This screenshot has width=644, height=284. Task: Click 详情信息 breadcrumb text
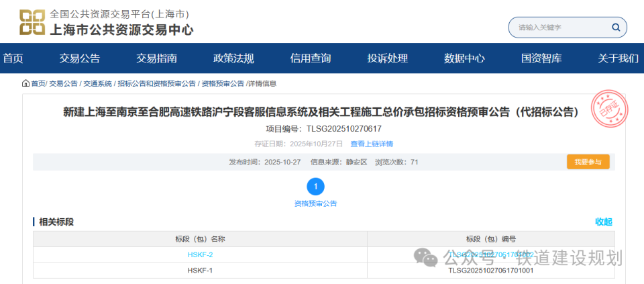tap(262, 84)
